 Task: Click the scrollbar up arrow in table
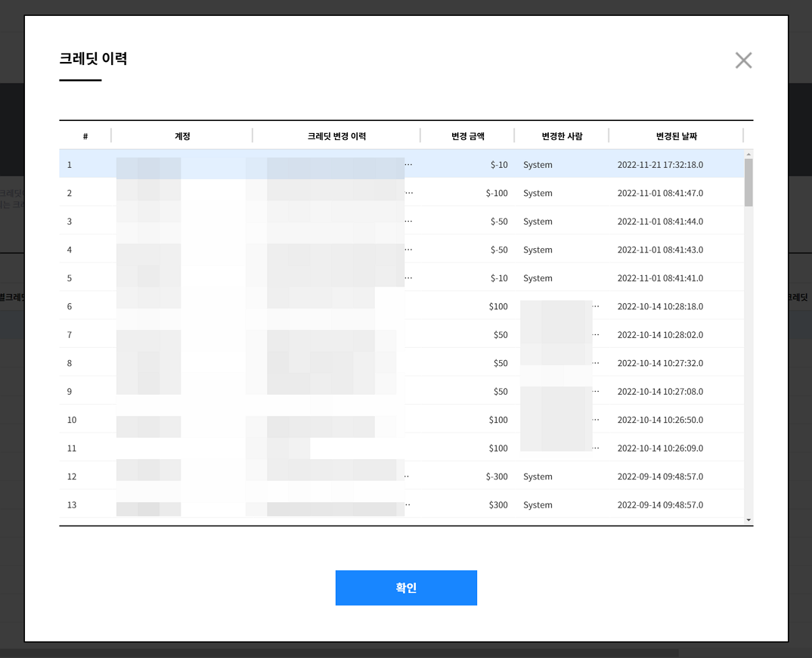748,154
